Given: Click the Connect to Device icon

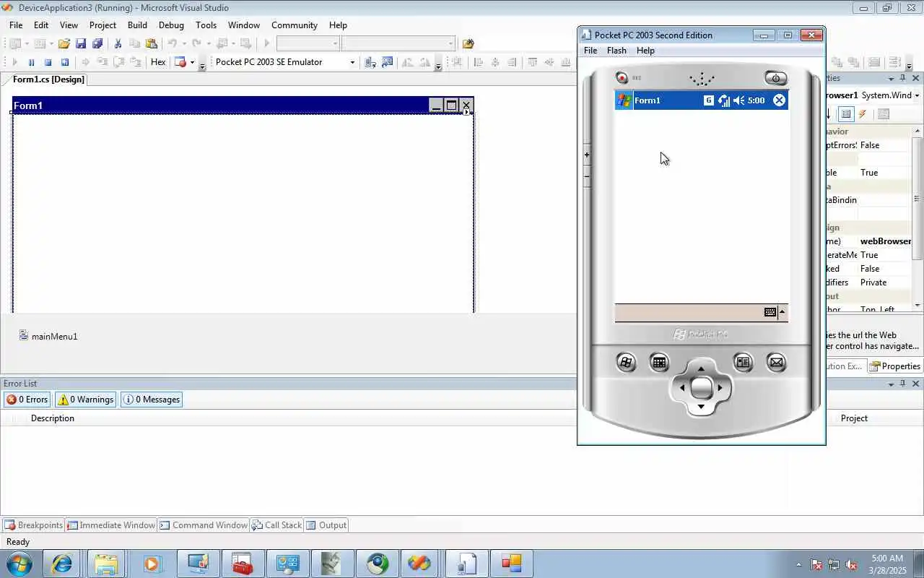Looking at the screenshot, I should coord(370,62).
